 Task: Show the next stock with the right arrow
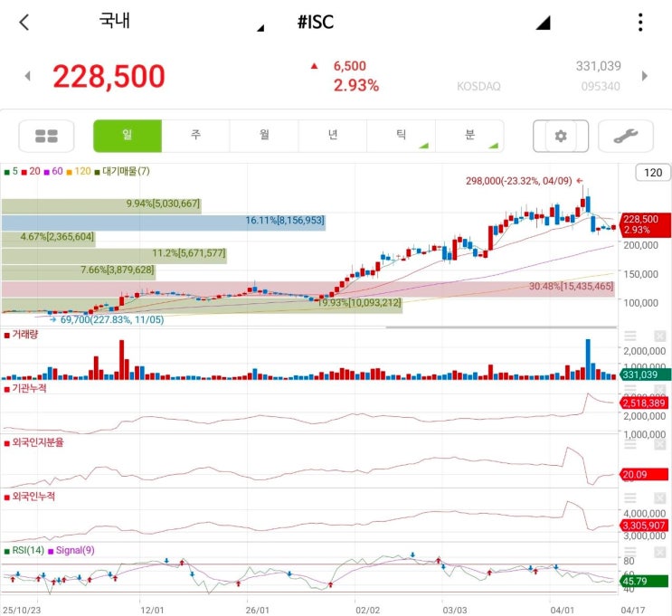pos(645,76)
